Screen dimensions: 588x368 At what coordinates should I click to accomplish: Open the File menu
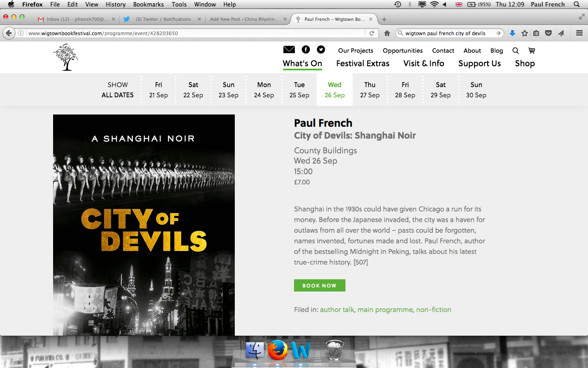point(55,4)
